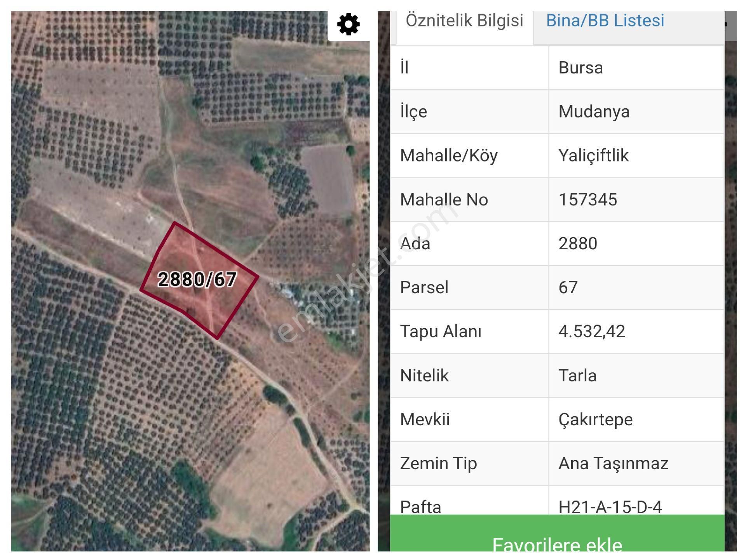This screenshot has width=746, height=560.
Task: Select the Öznitelik Bilgisi tab
Action: (464, 21)
